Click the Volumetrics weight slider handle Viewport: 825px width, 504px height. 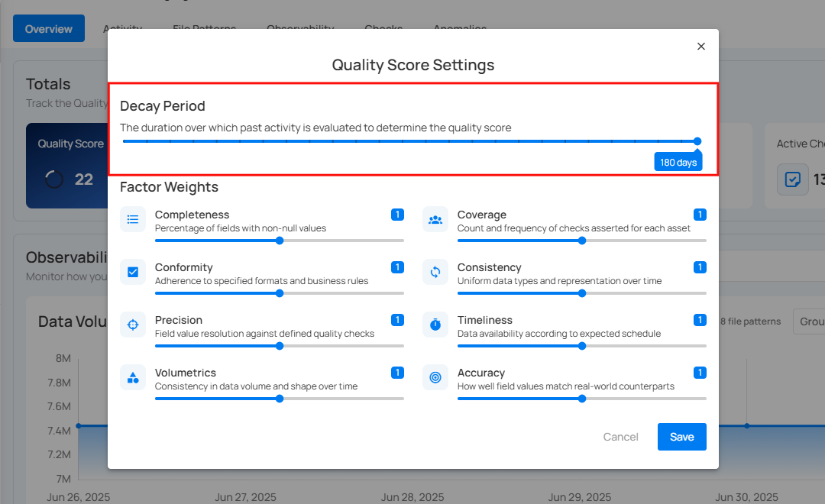click(280, 399)
